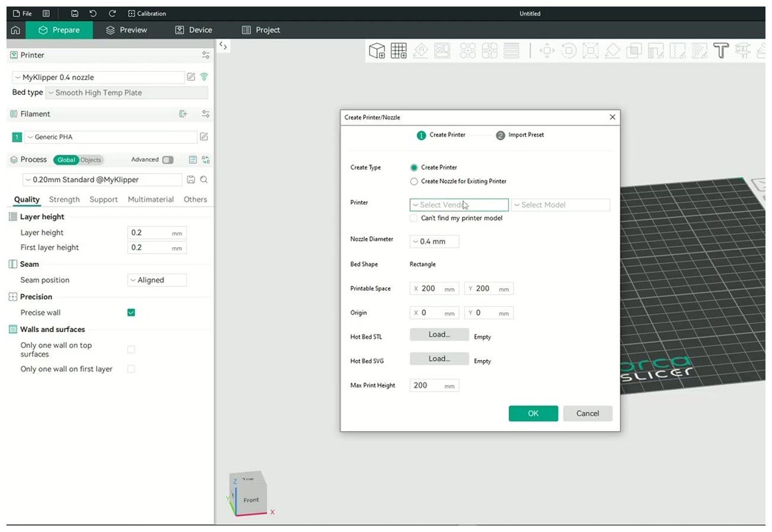Open the Multimaterial settings tab
The image size is (772, 532).
[151, 200]
